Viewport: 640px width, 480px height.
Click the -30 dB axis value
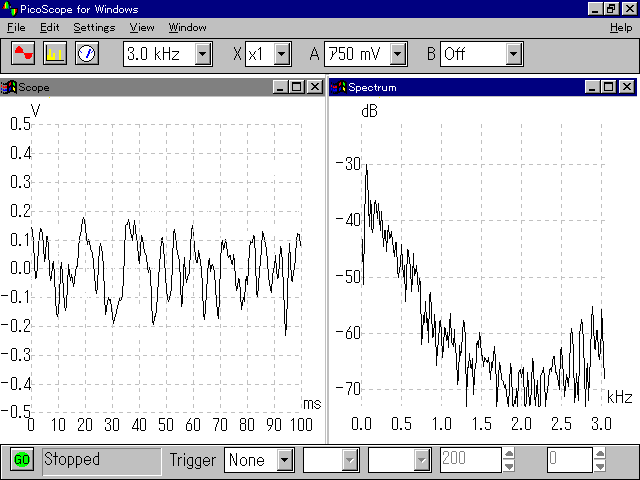coord(348,164)
